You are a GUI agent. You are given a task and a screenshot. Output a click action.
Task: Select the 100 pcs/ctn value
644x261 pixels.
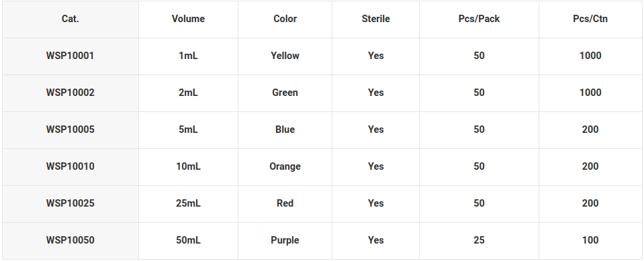[x=590, y=240]
